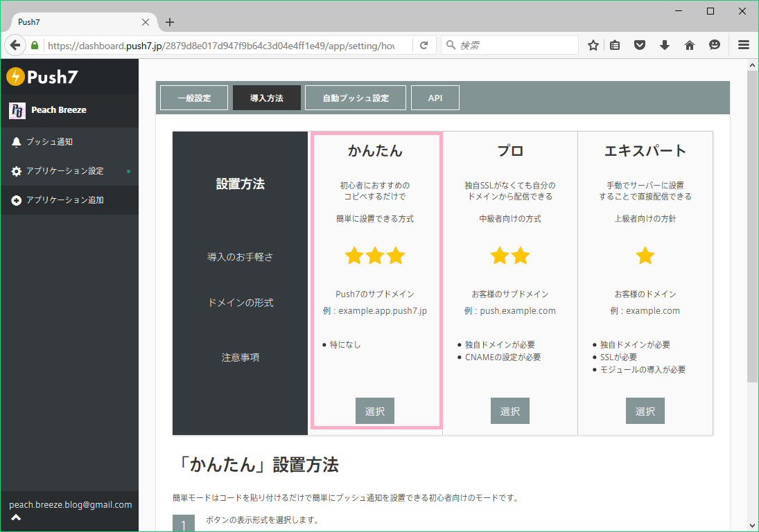Click the CNAMEの設定が必要 note
The width and height of the screenshot is (759, 532).
(x=503, y=357)
